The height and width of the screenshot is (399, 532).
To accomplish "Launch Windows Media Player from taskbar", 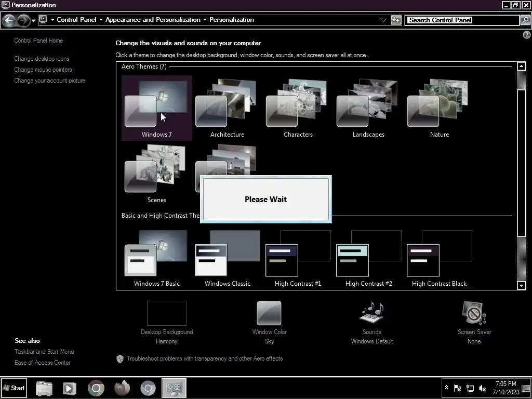I will (x=69, y=388).
